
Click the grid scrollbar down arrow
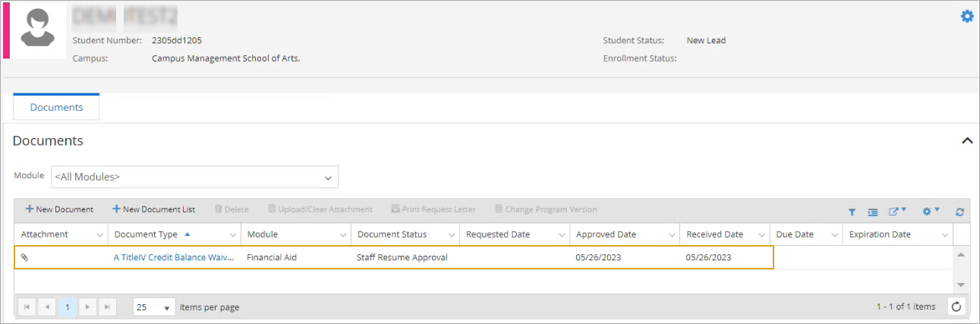(961, 284)
